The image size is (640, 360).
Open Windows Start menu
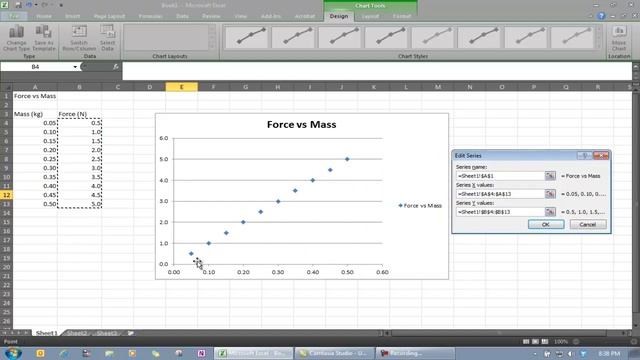12,353
